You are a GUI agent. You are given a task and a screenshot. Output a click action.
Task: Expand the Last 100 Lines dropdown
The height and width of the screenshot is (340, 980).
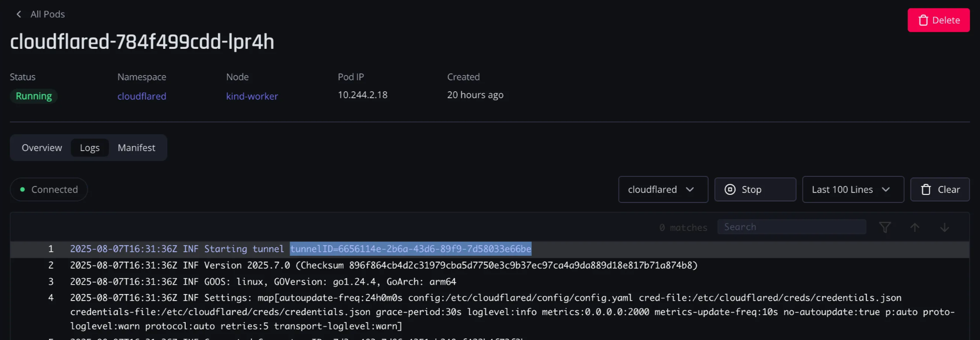click(853, 189)
